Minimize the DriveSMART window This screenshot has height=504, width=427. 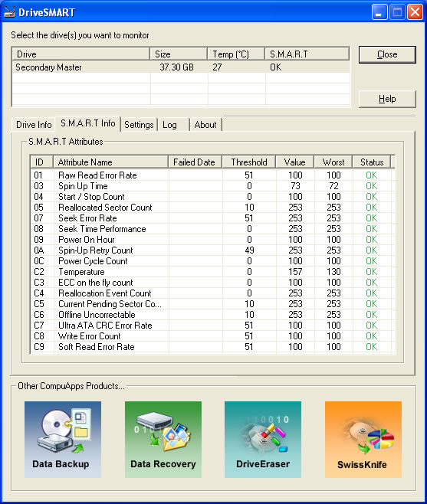(x=379, y=12)
